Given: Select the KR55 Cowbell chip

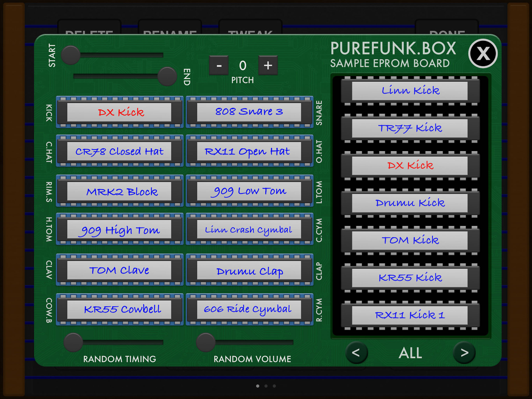Looking at the screenshot, I should point(119,309).
